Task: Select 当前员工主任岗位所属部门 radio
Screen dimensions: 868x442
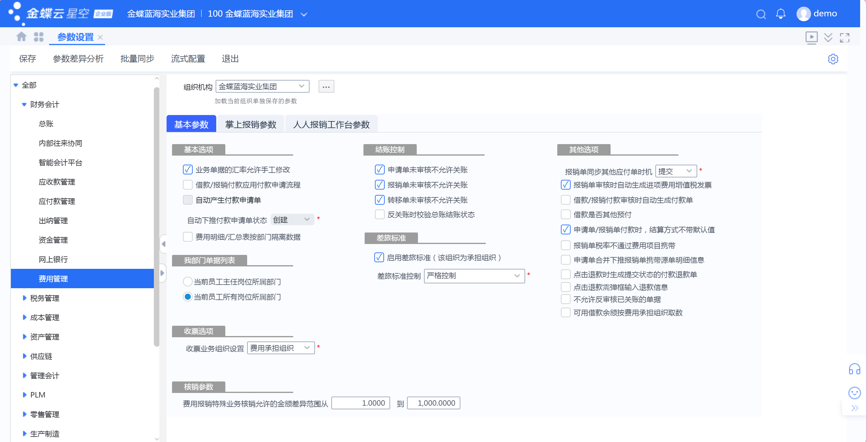Action: tap(187, 282)
